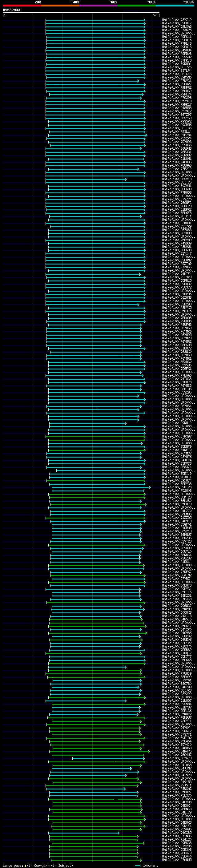The height and width of the screenshot is (868, 197).
Task: Click the UniRef100_Q9UTP0 label
Action: (177, 487)
